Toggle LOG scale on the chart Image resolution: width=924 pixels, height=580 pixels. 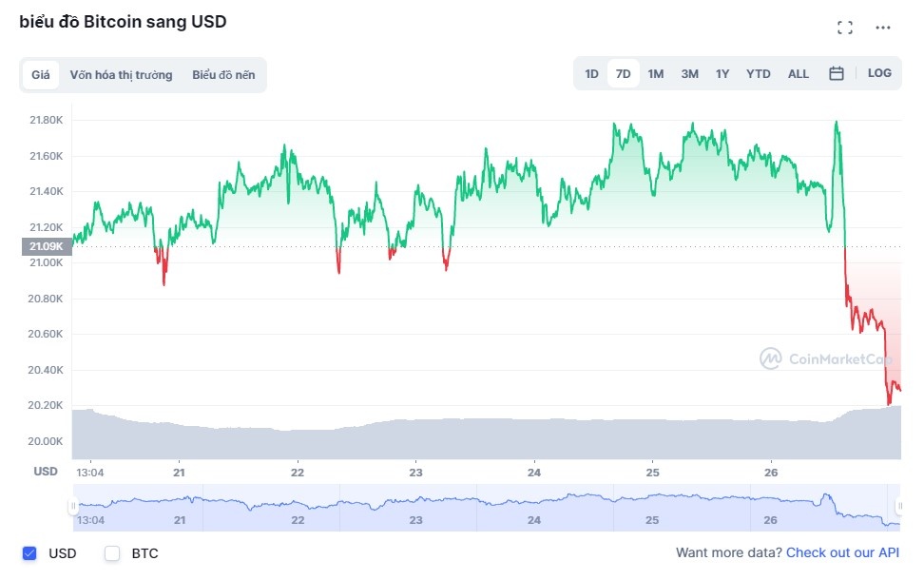[x=879, y=73]
